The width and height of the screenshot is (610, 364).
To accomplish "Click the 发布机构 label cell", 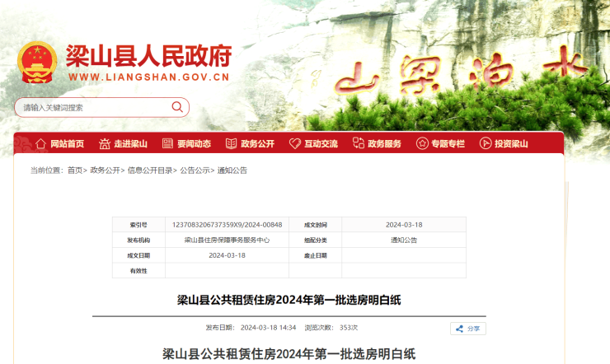I will point(138,240).
